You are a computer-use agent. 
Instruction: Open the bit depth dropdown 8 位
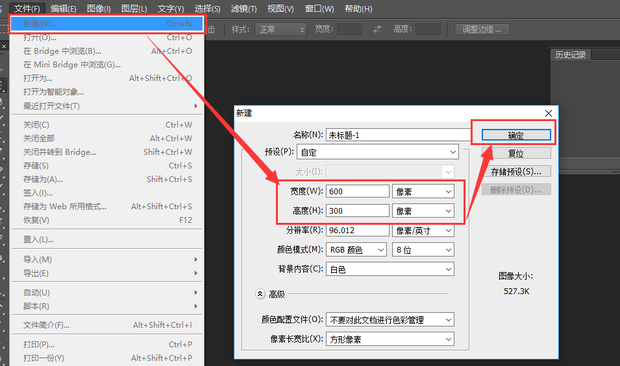click(x=423, y=250)
